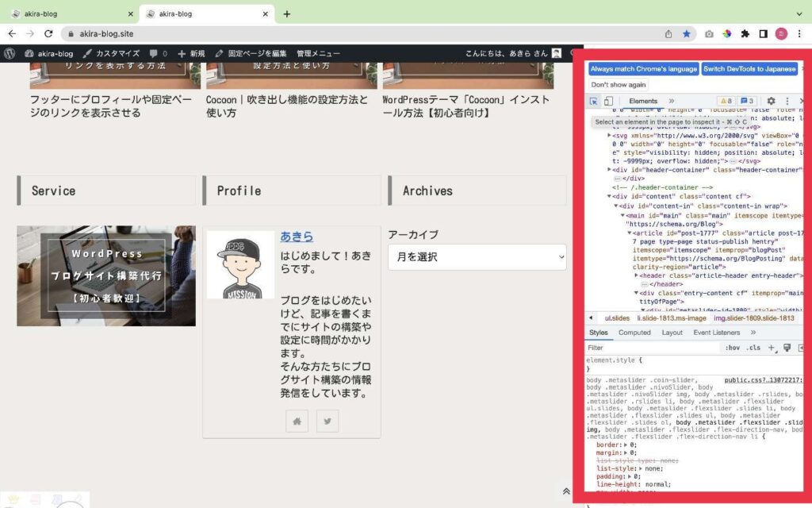The image size is (812, 508).
Task: Bookmark this page with the star
Action: click(687, 33)
